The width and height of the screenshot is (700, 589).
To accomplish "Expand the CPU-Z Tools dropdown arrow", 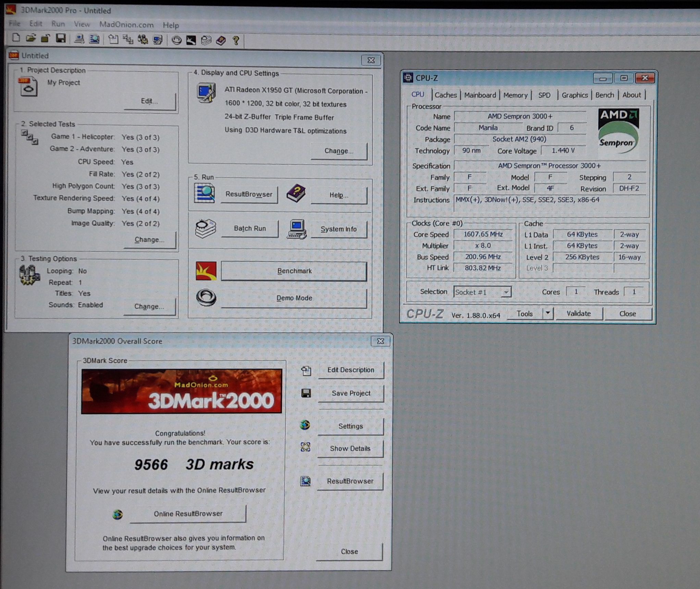I will pyautogui.click(x=548, y=313).
